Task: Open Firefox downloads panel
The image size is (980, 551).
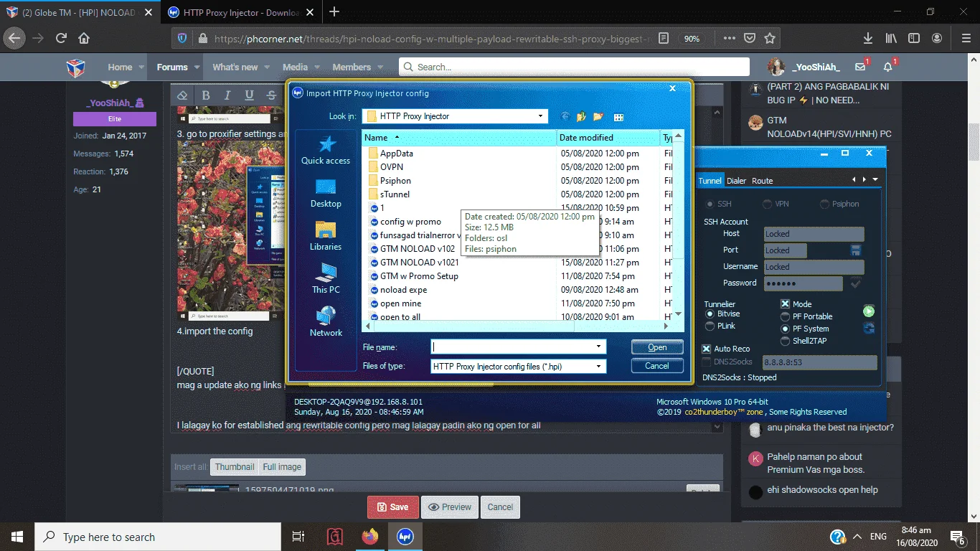Action: [868, 38]
